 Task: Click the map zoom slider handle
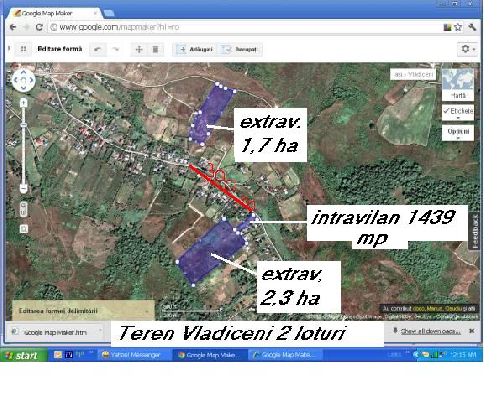(23, 125)
